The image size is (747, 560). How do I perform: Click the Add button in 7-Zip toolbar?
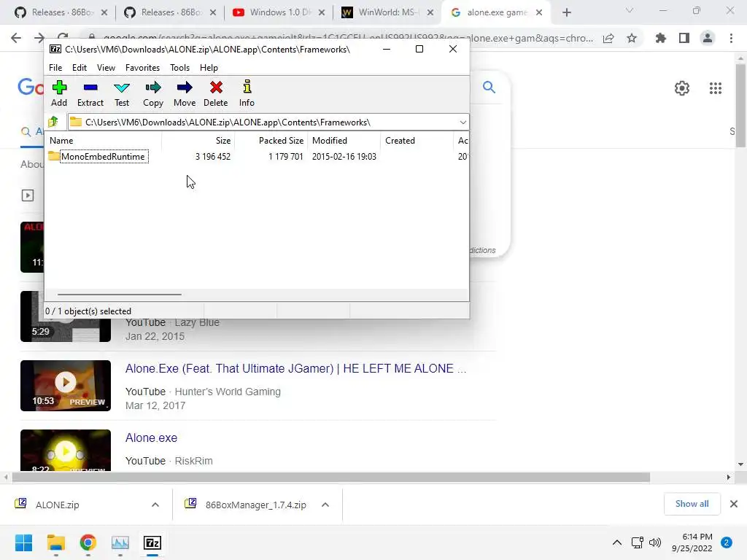[59, 93]
